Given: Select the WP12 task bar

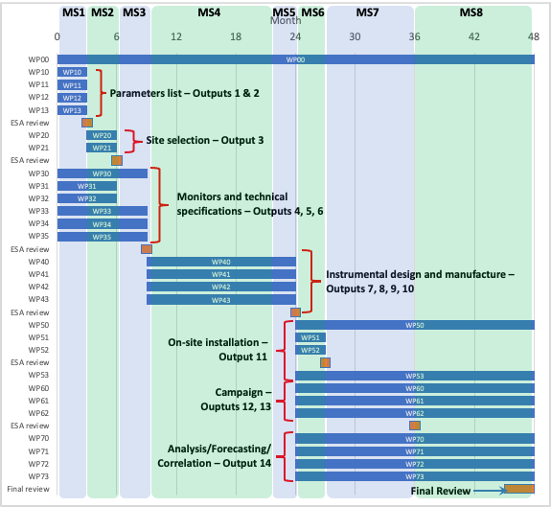Looking at the screenshot, I should coord(72,98).
